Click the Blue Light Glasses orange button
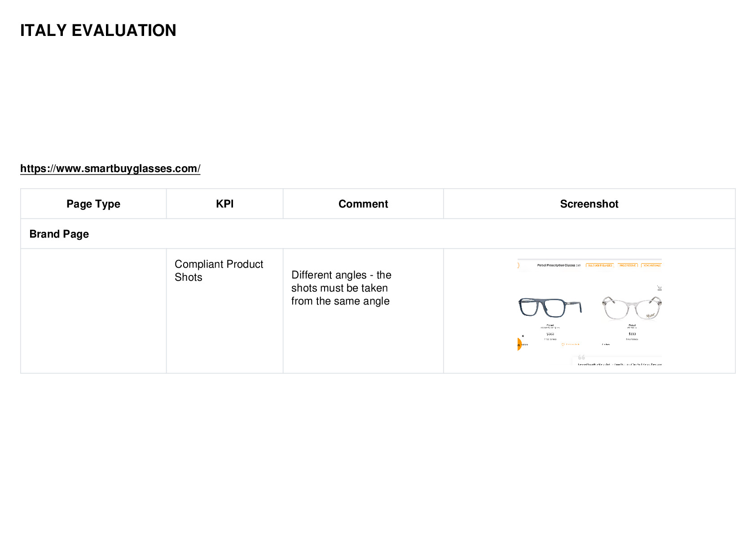Screen dimensions: 756x535 (600, 265)
